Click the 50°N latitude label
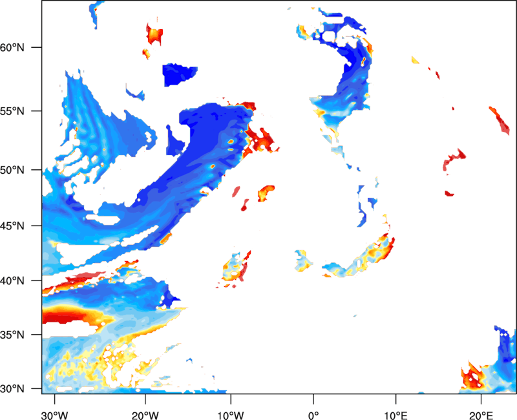The height and width of the screenshot is (420, 517). [x=12, y=170]
